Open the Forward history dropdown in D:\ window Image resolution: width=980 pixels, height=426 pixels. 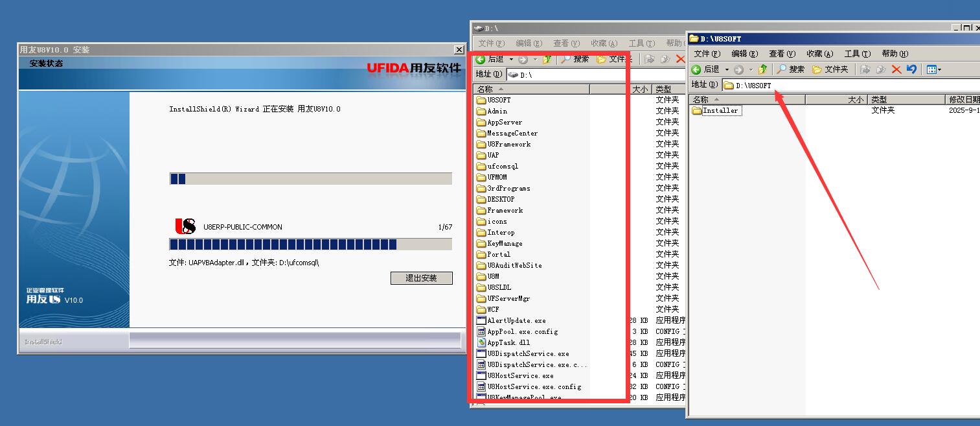coord(535,59)
